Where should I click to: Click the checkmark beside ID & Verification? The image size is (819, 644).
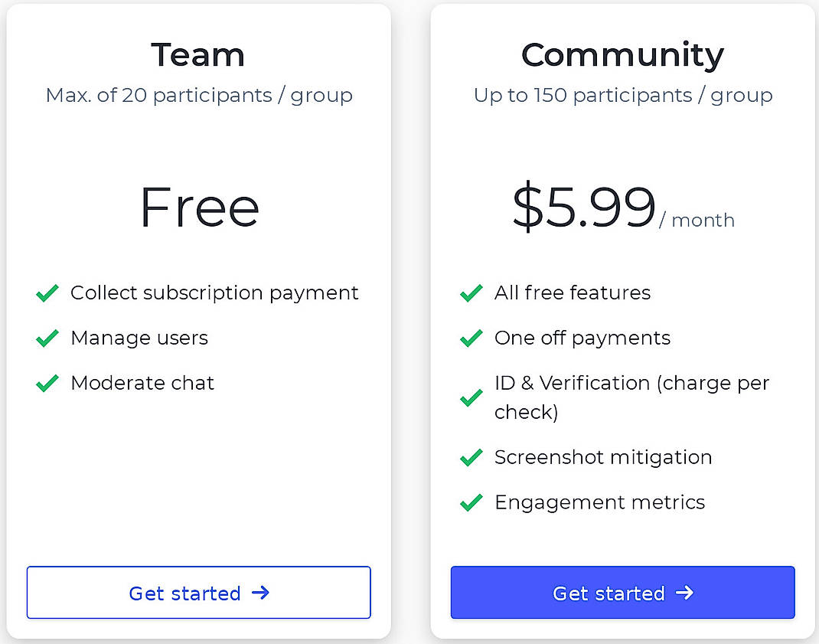click(471, 397)
